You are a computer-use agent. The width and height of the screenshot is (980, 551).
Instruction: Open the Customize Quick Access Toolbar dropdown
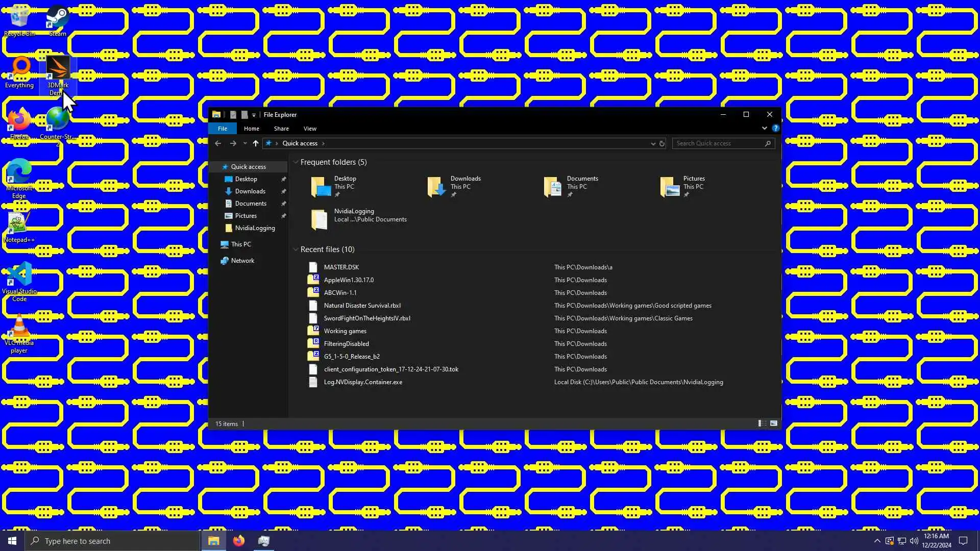pyautogui.click(x=254, y=115)
